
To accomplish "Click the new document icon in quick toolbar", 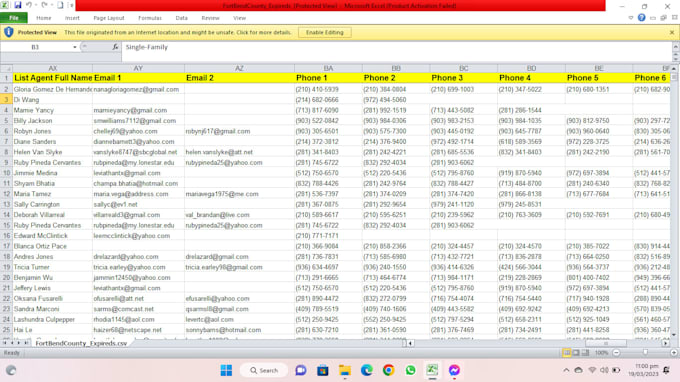I will [x=60, y=5].
